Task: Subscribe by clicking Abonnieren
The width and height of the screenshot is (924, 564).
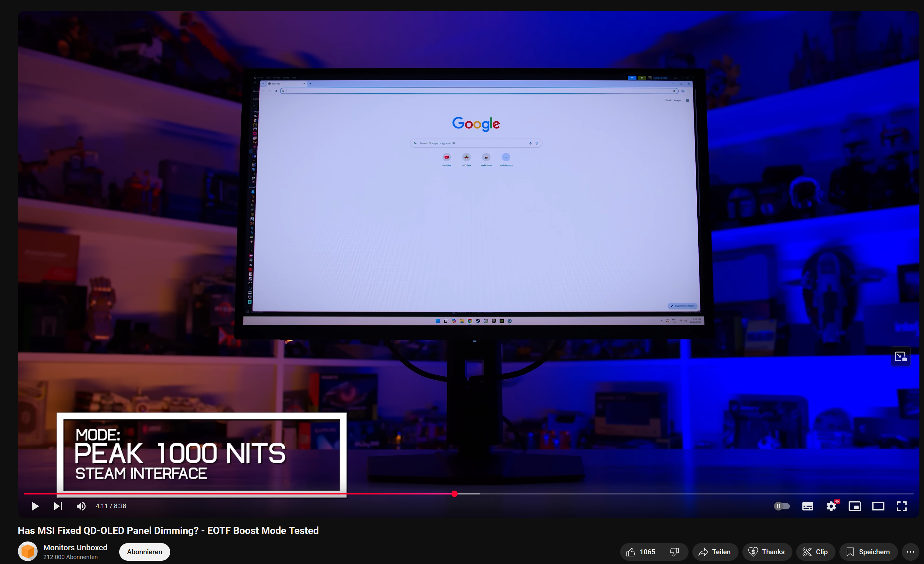Action: point(144,552)
